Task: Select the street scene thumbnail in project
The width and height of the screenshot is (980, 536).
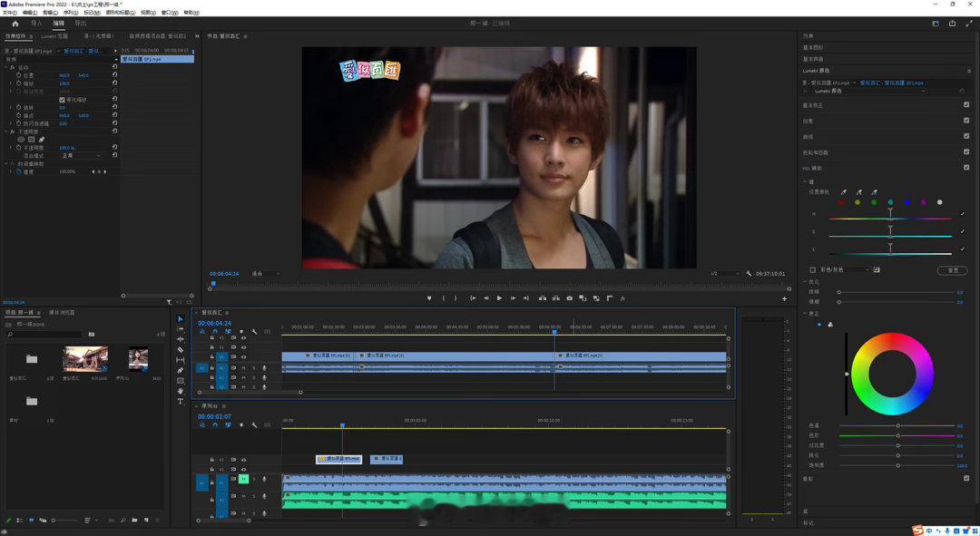Action: (x=85, y=359)
